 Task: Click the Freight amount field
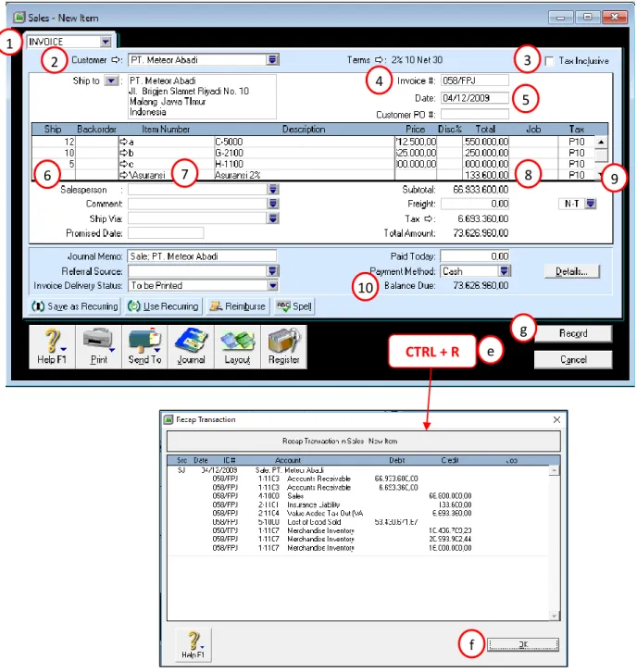[x=475, y=204]
